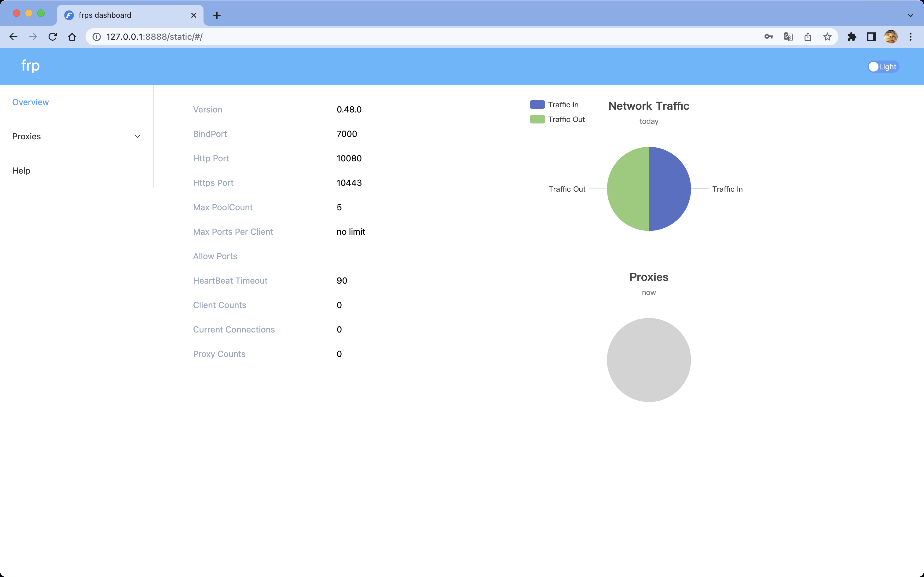
Task: Click the share page icon
Action: click(x=808, y=37)
